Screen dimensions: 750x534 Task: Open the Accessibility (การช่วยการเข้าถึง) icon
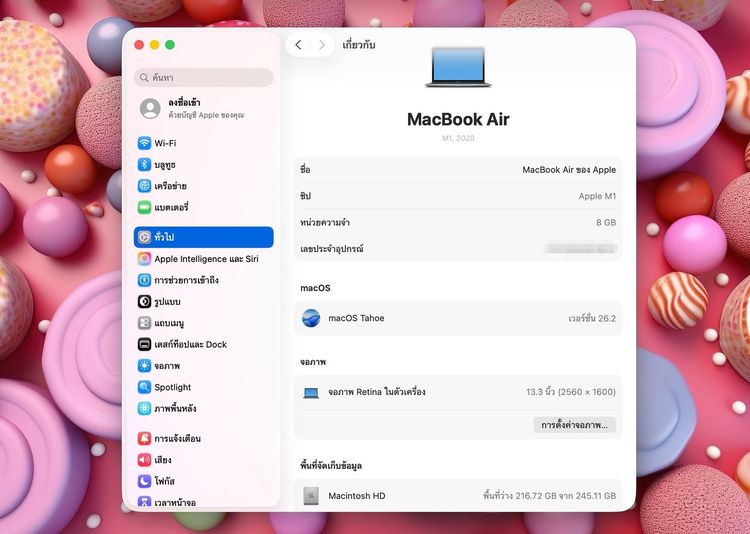coord(144,280)
